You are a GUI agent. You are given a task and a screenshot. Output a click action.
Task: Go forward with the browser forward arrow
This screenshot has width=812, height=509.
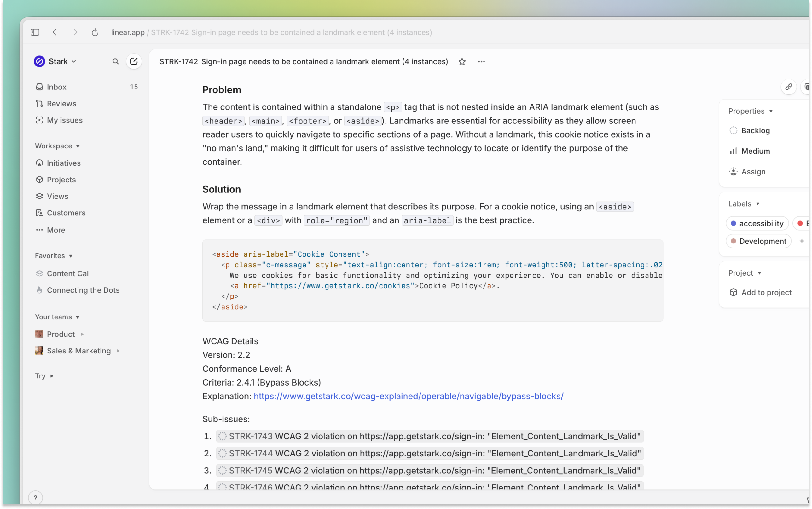75,32
